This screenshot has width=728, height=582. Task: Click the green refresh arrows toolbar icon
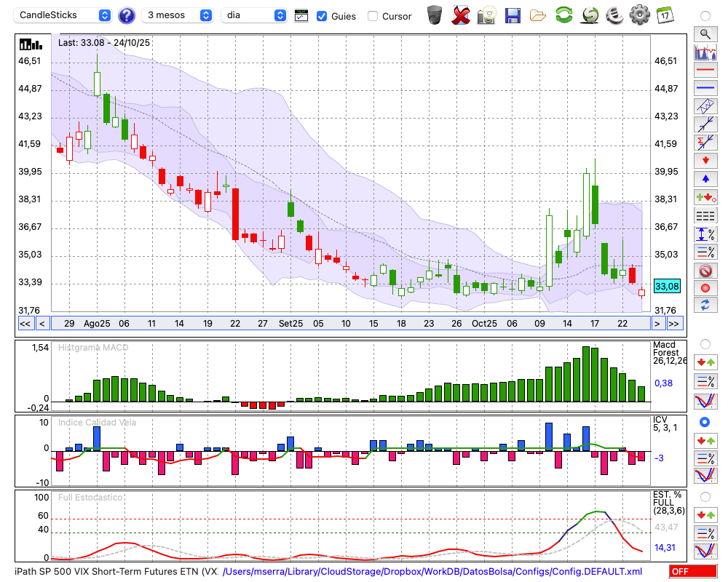(563, 15)
